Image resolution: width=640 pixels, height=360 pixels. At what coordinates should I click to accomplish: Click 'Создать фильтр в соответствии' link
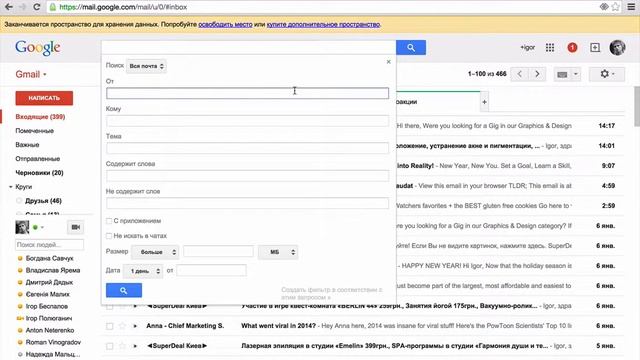coord(332,293)
